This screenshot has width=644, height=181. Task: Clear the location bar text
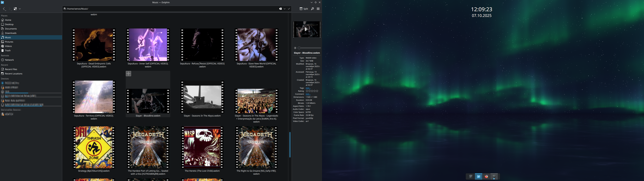point(280,9)
